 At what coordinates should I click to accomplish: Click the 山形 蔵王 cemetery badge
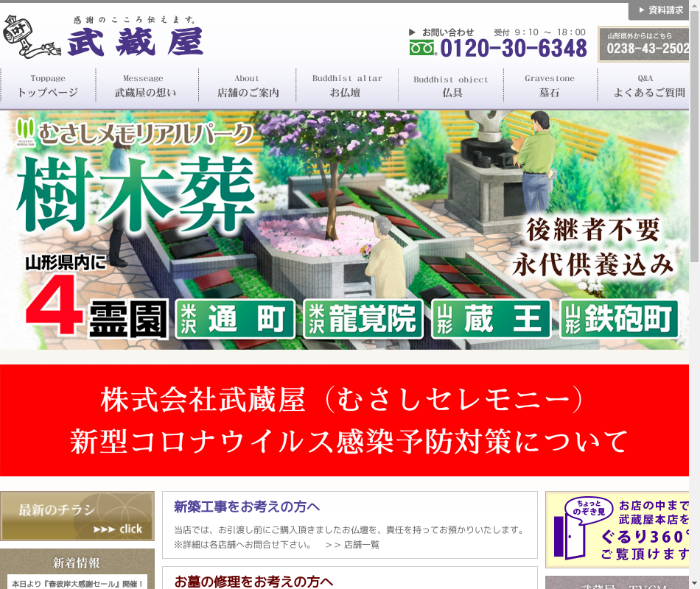pyautogui.click(x=491, y=319)
